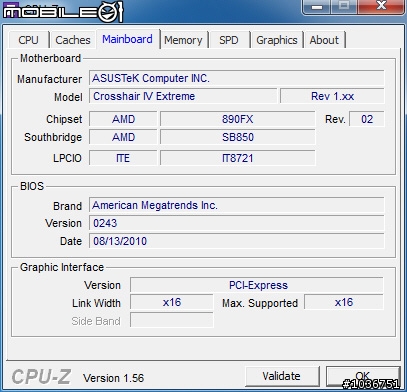Click the American Megatrends Inc. brand field
The height and width of the screenshot is (392, 407).
pos(237,205)
